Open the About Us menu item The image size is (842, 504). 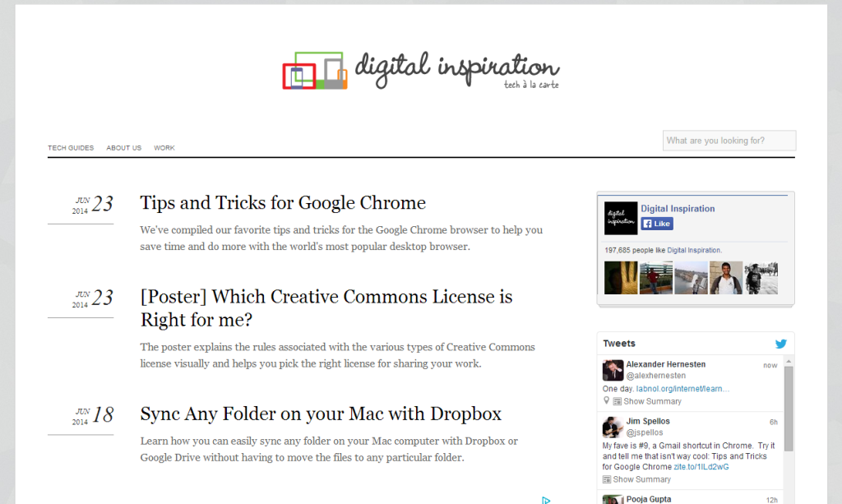[123, 148]
